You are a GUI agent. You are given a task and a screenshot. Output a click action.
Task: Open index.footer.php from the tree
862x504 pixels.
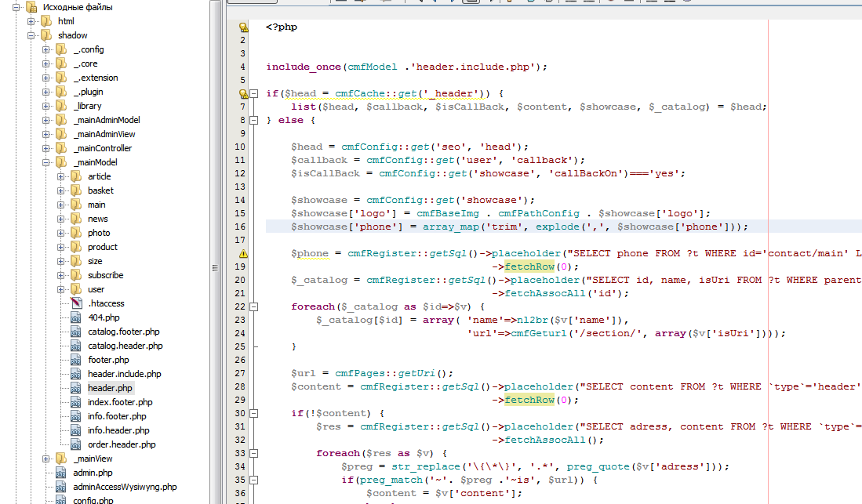pos(120,402)
